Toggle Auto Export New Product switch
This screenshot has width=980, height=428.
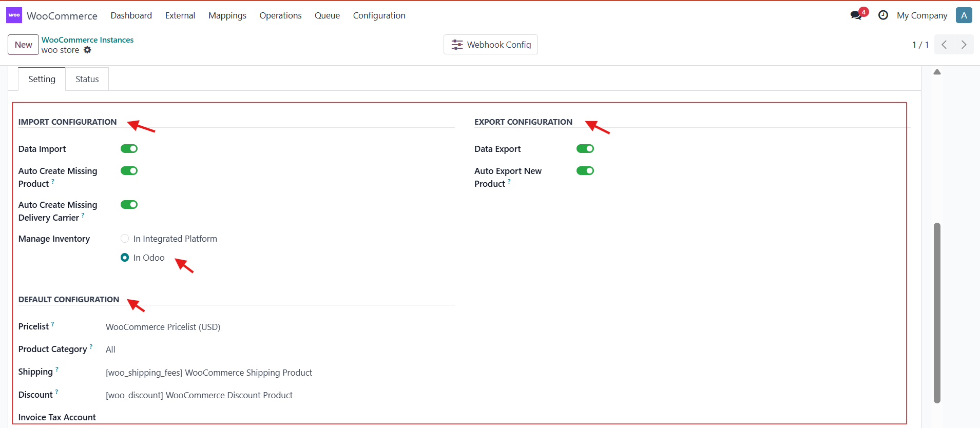[x=585, y=171]
